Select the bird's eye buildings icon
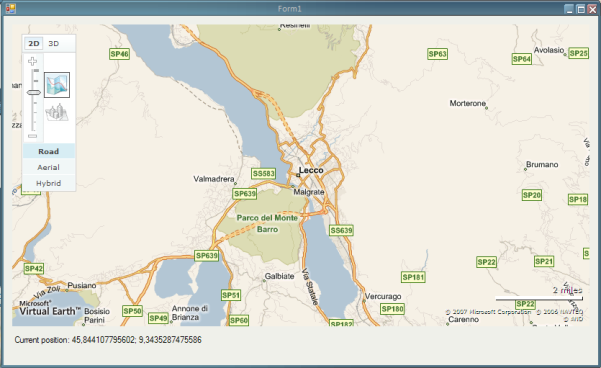The height and width of the screenshot is (368, 601). tap(57, 113)
